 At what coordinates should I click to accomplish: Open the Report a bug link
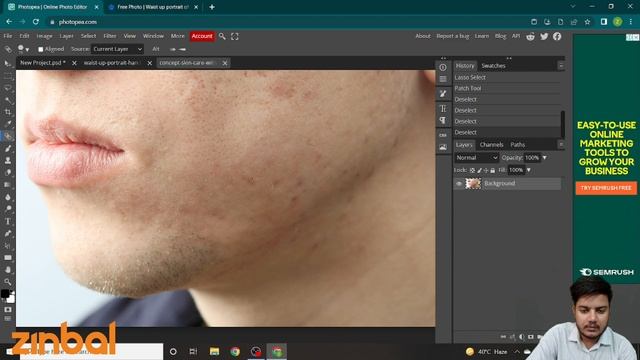(453, 36)
